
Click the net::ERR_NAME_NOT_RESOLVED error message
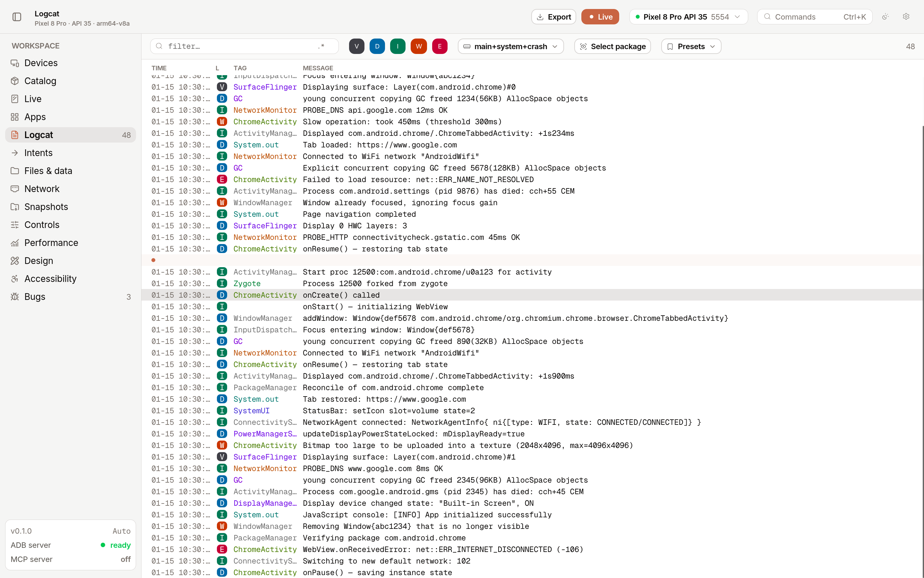pos(418,179)
